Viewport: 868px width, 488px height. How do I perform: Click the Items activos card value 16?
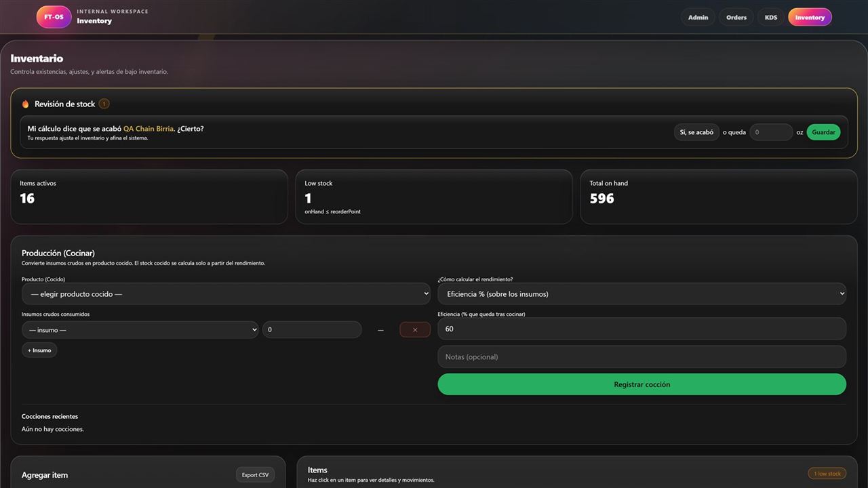pyautogui.click(x=27, y=199)
